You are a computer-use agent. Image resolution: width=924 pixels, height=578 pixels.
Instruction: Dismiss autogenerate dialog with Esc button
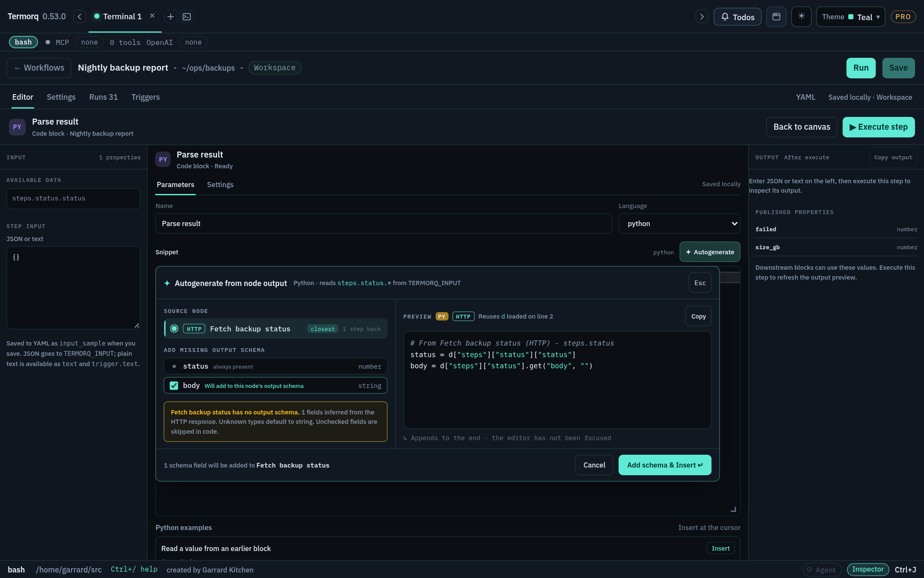click(x=700, y=283)
